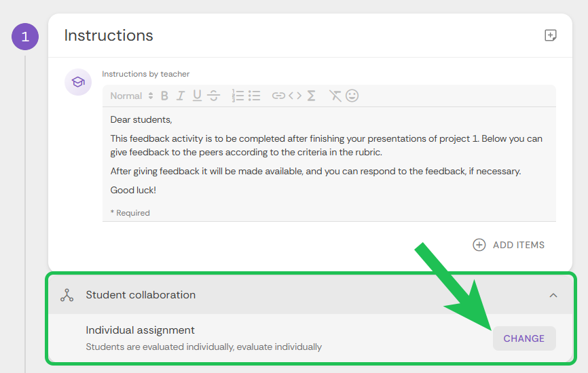This screenshot has height=373, width=588.
Task: Click ADD ITEMS below the instructions
Action: [509, 245]
